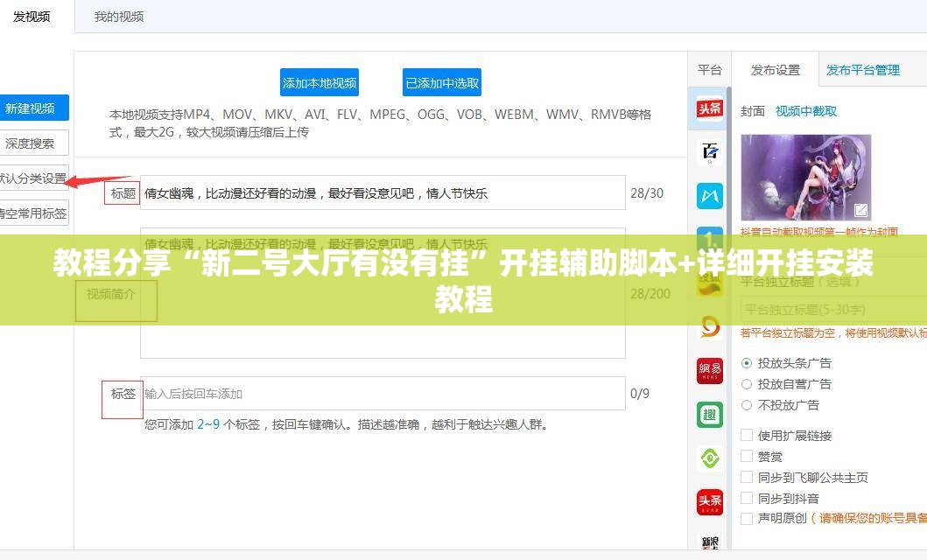Check sync to Douyin option
The width and height of the screenshot is (927, 560).
(x=747, y=498)
